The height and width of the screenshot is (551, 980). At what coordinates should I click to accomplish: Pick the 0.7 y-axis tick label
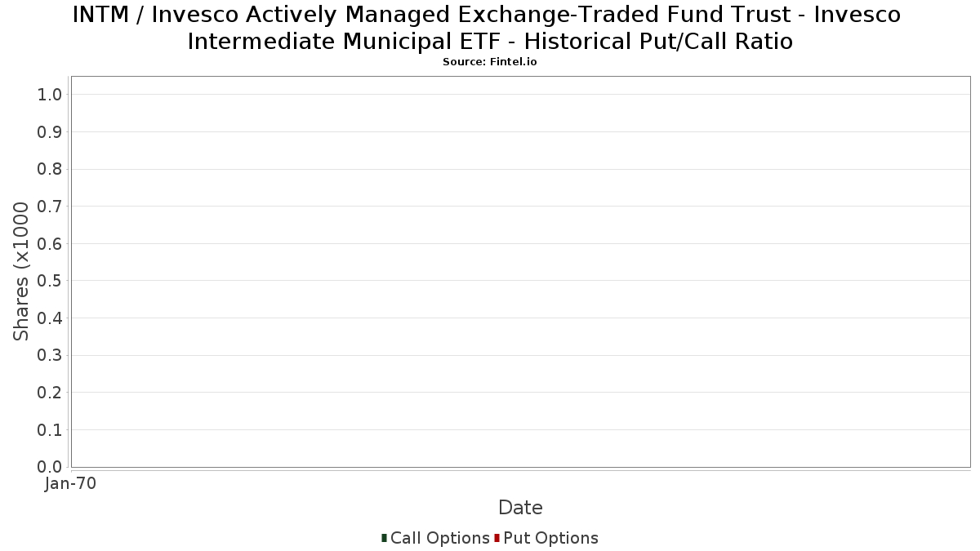pos(50,207)
